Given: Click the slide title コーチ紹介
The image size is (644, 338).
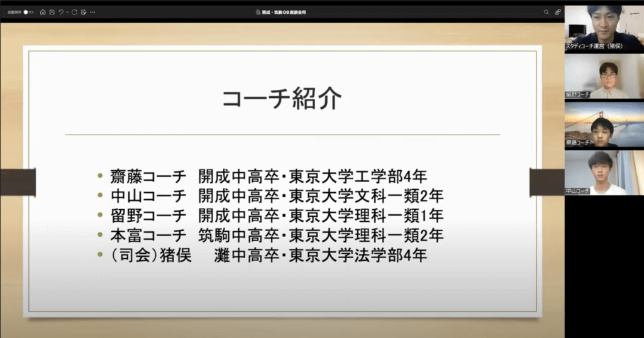Looking at the screenshot, I should (282, 99).
